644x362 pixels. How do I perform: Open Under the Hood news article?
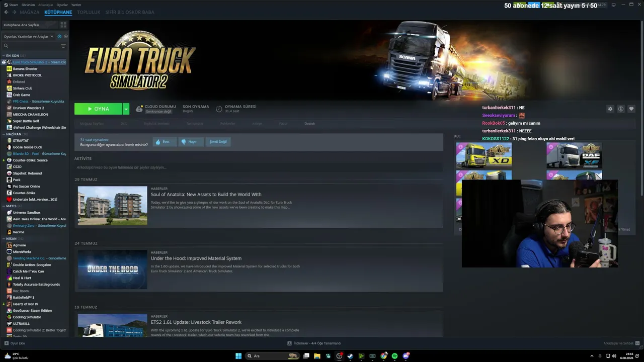pyautogui.click(x=196, y=258)
